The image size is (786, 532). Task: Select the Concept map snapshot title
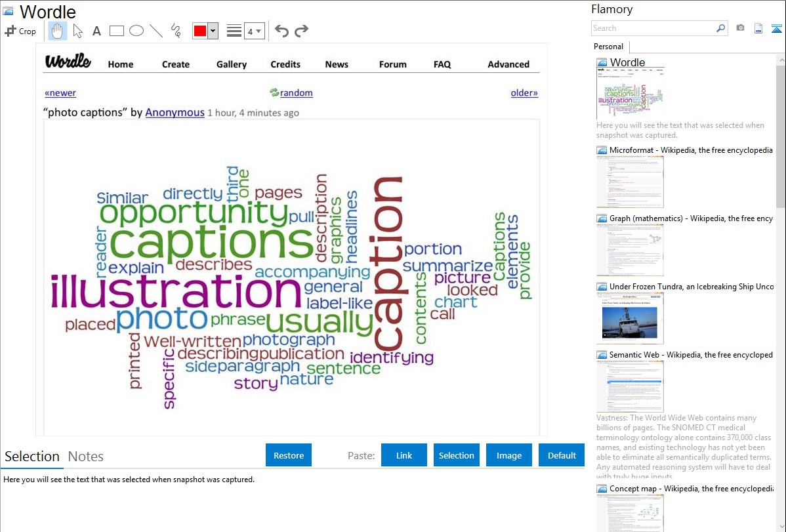click(x=692, y=488)
